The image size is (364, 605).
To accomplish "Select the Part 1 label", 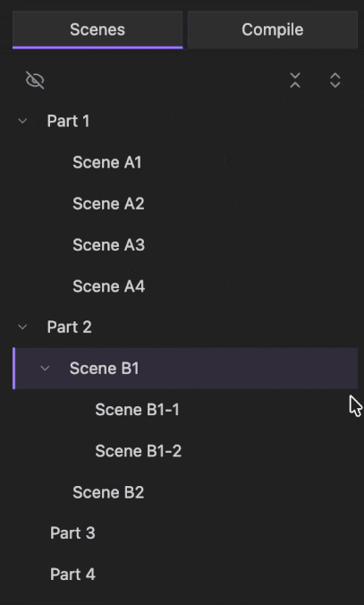I will (x=68, y=121).
